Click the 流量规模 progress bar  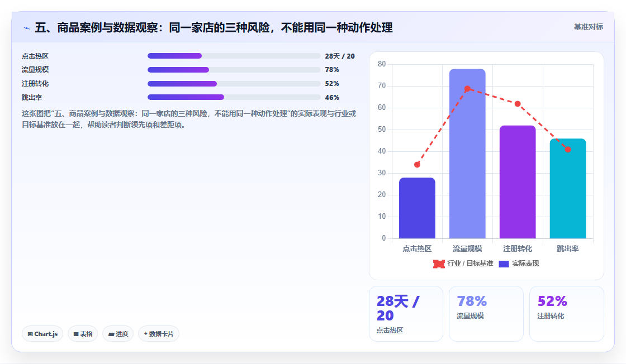point(234,70)
